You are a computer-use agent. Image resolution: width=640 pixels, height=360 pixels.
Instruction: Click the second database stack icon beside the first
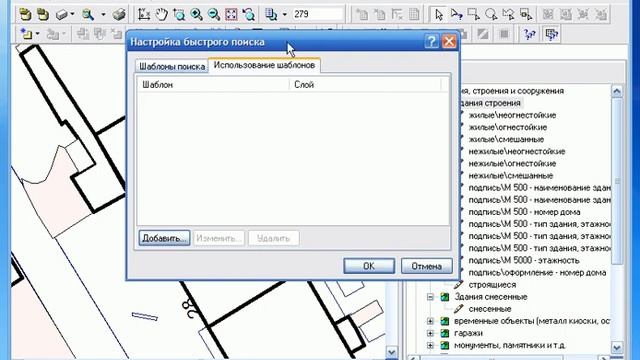pyautogui.click(x=43, y=15)
